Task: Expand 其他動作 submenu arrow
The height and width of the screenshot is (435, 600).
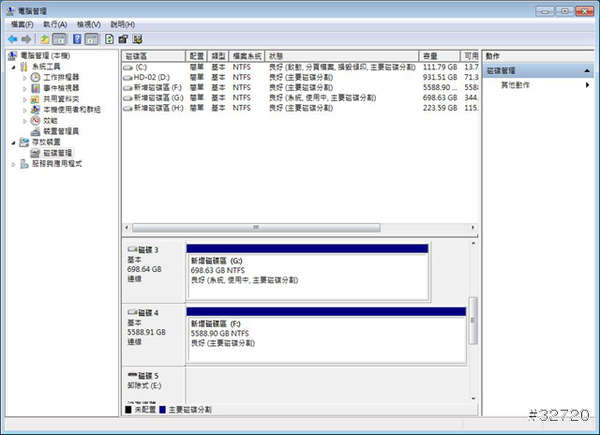Action: pos(587,86)
